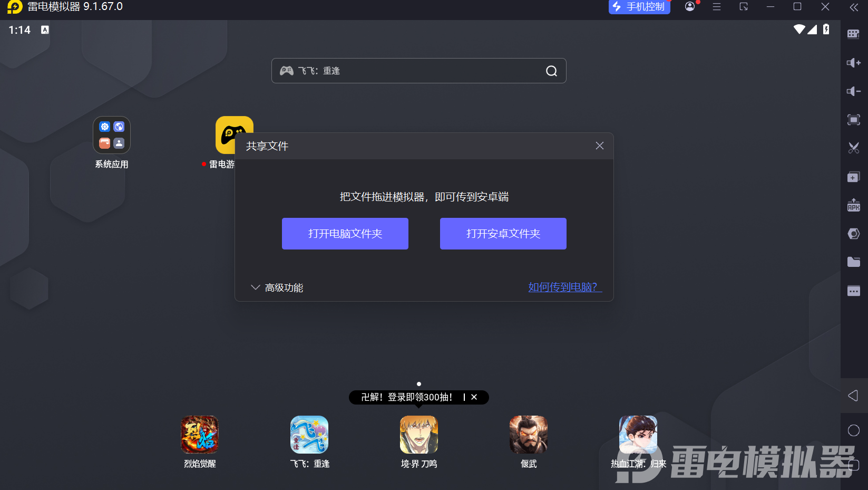Dismiss the 卍解 promotion banner

[x=474, y=397]
